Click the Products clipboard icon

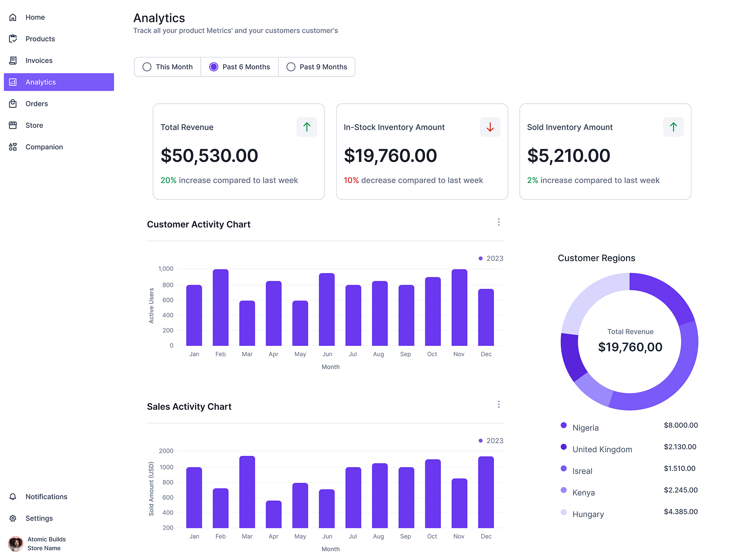[13, 39]
